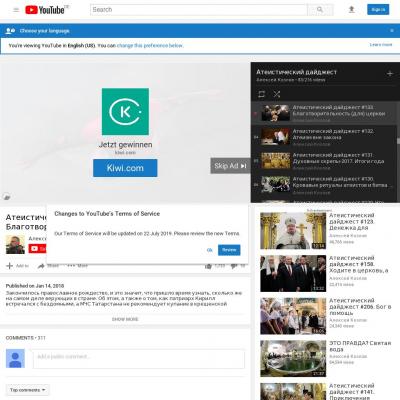Click the channel avatar under the video
Screen dimensions: 400x400
(15, 244)
